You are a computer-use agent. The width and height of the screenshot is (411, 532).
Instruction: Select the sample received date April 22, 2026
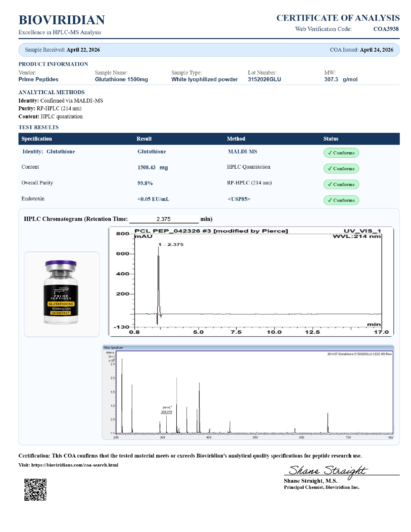[x=83, y=50]
